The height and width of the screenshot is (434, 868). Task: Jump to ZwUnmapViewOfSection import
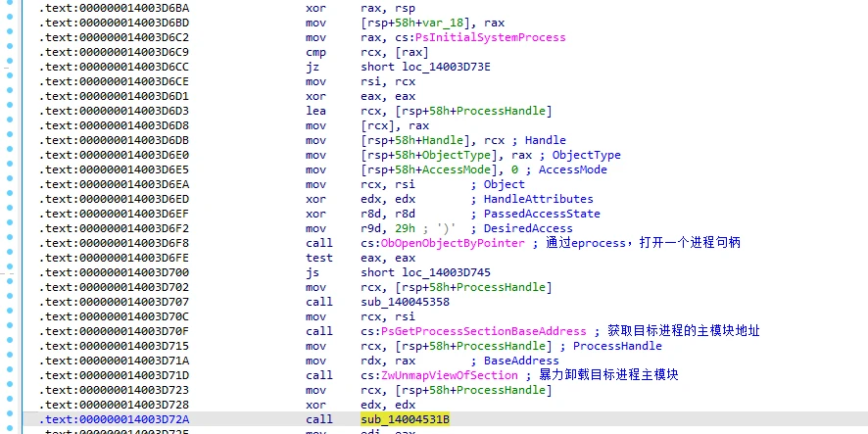pyautogui.click(x=449, y=375)
